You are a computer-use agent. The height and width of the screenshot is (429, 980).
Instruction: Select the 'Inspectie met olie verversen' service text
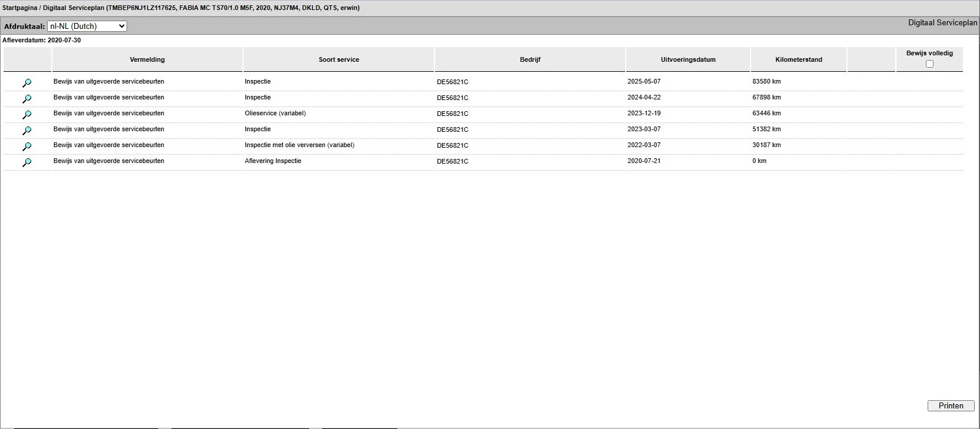[299, 145]
